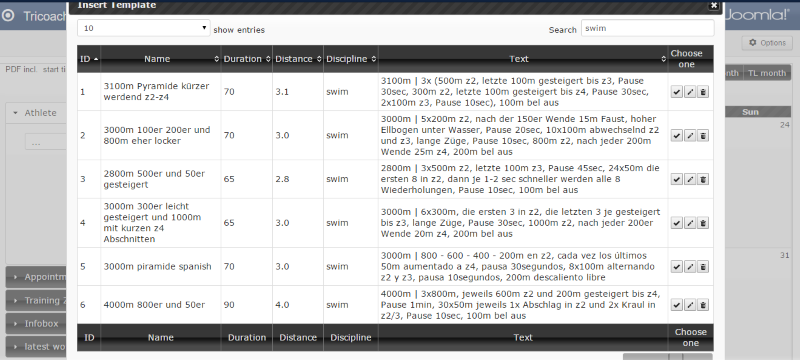800x360 pixels.
Task: Click the Search input field containing swim
Action: pyautogui.click(x=647, y=28)
